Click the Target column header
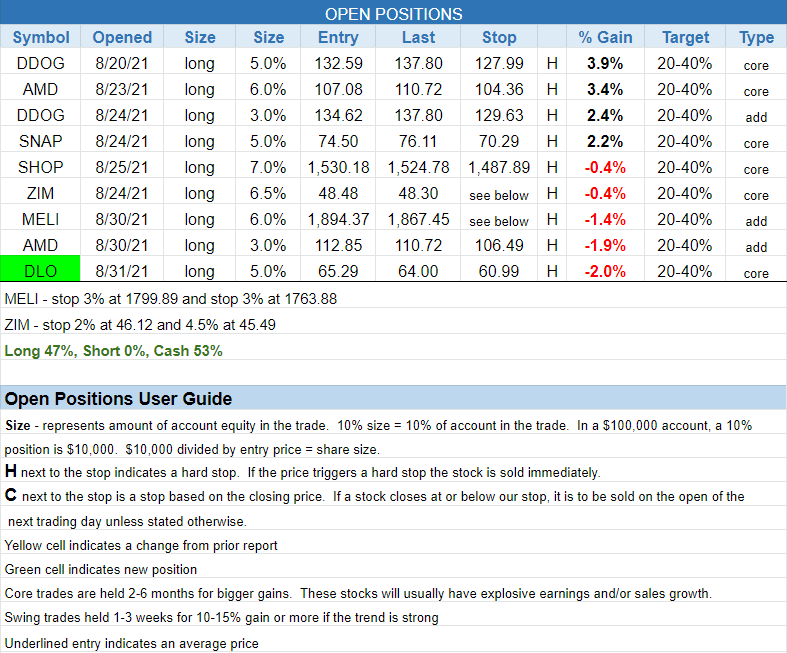 (685, 37)
